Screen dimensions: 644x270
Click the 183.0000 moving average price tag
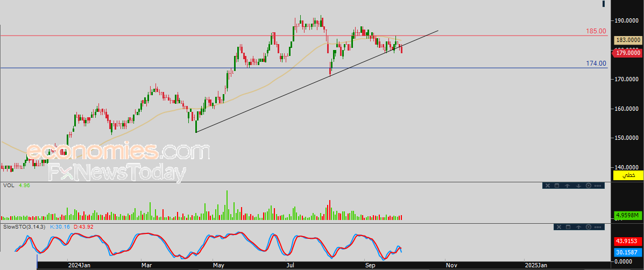point(627,40)
